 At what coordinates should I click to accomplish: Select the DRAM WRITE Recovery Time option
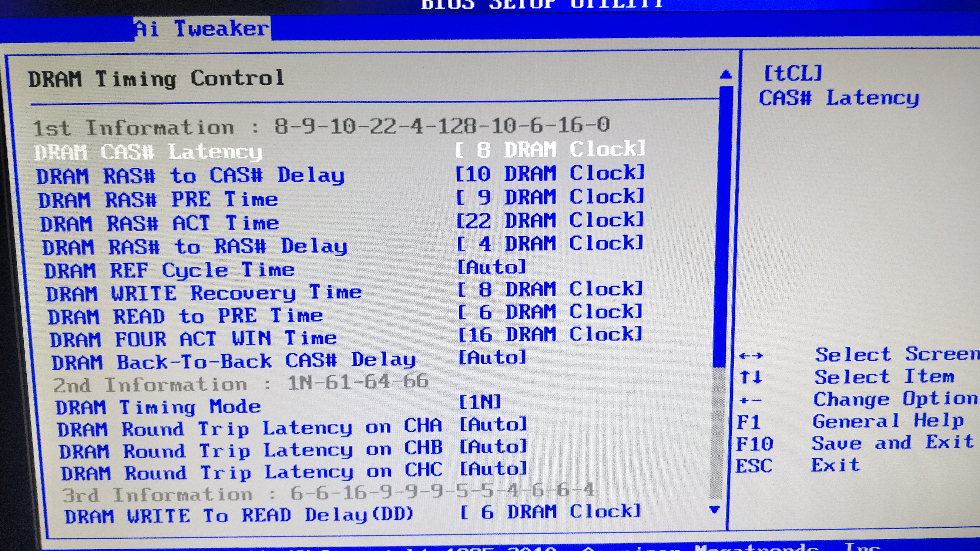click(204, 294)
